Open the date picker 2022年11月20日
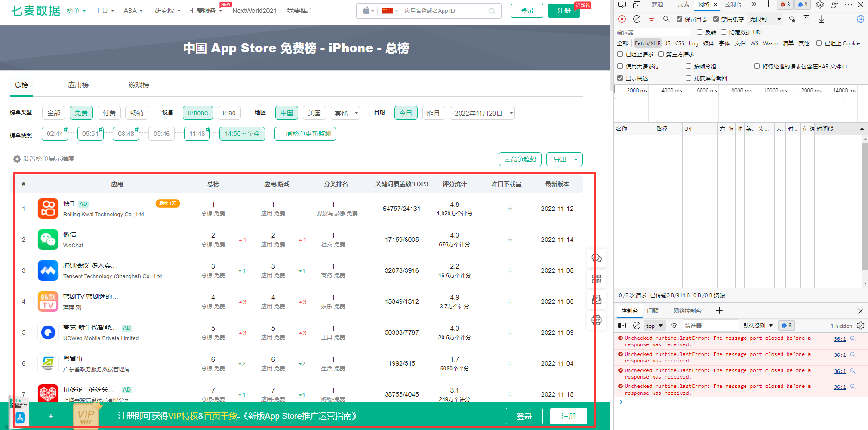 [x=482, y=113]
